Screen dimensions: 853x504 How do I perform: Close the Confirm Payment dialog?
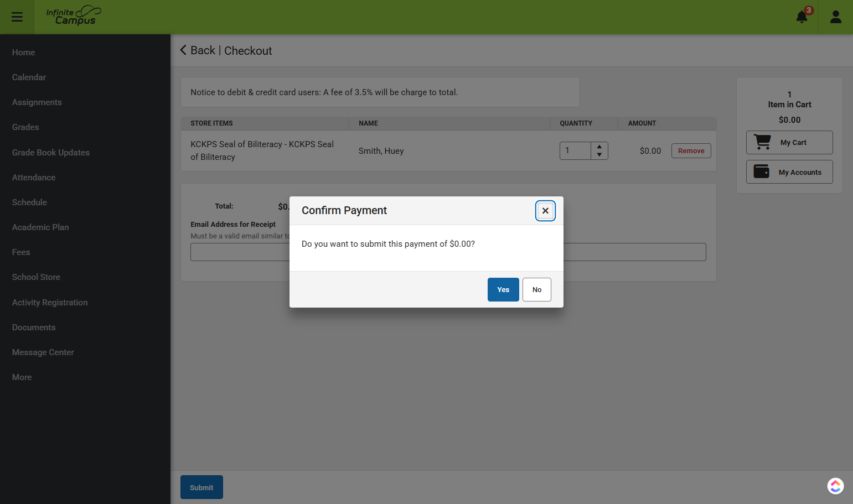[545, 211]
